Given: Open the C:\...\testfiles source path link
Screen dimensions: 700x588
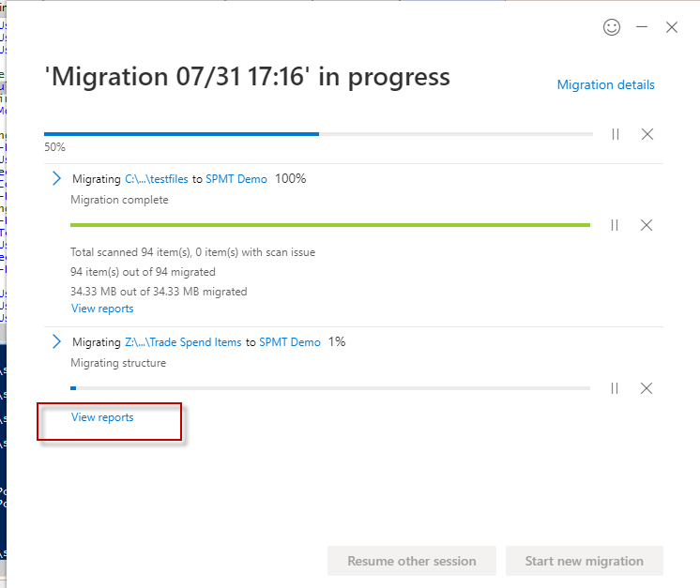Looking at the screenshot, I should coord(157,178).
